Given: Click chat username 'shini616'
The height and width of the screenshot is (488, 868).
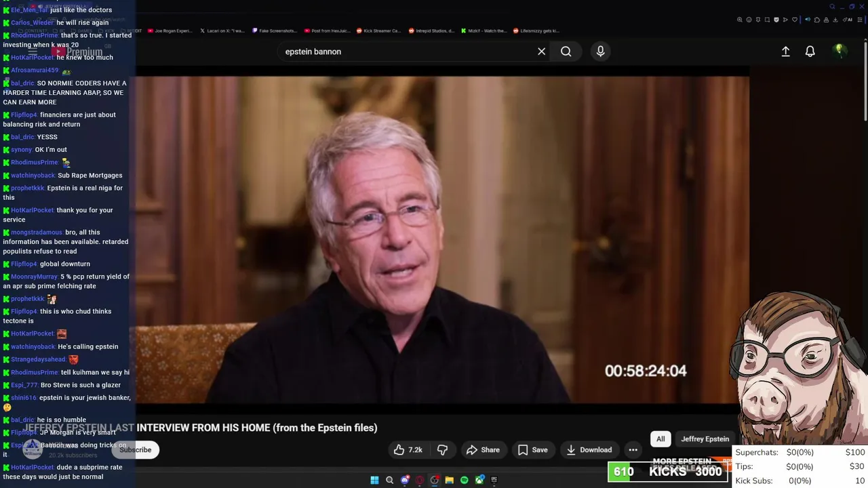Looking at the screenshot, I should point(24,398).
